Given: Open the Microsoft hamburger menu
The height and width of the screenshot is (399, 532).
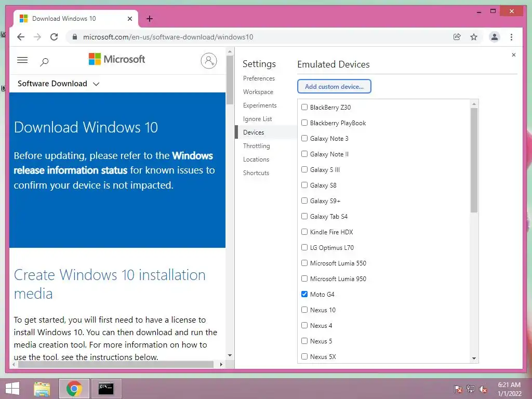Looking at the screenshot, I should 22,60.
